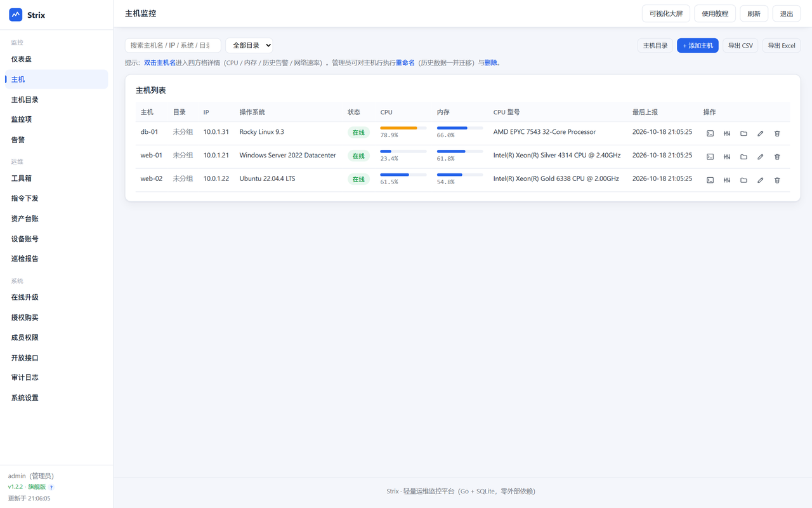Open monitor settings sliders icon for db-01

point(727,133)
